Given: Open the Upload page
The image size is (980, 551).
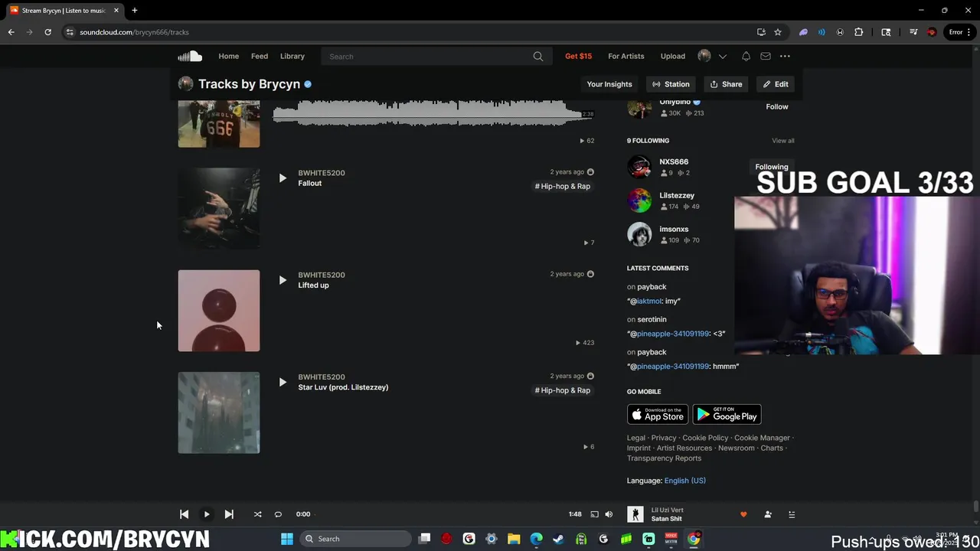Looking at the screenshot, I should (673, 56).
